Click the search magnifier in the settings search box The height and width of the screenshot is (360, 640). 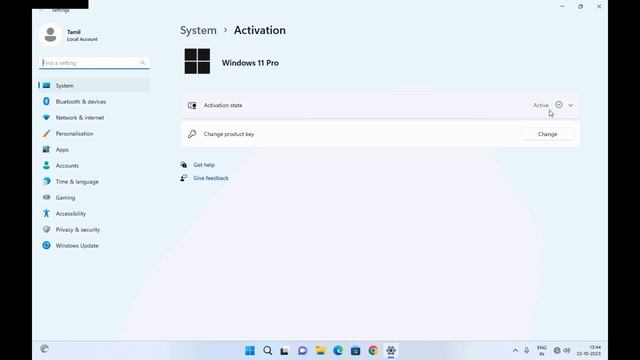(142, 63)
